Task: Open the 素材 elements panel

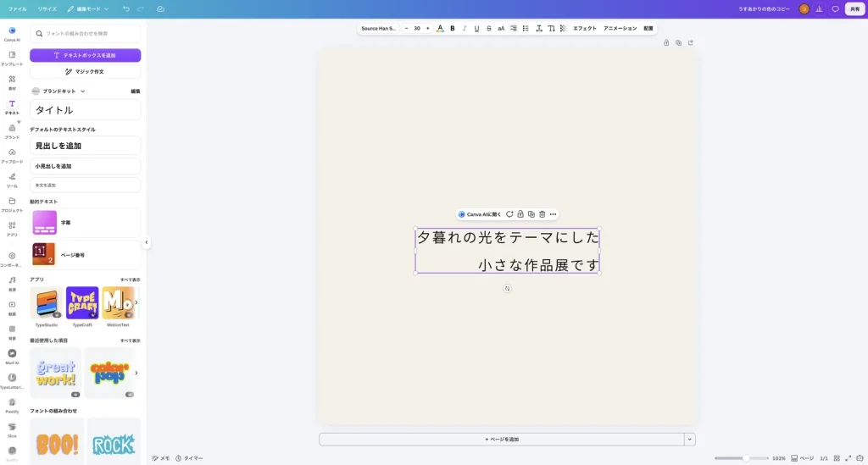Action: pos(12,82)
